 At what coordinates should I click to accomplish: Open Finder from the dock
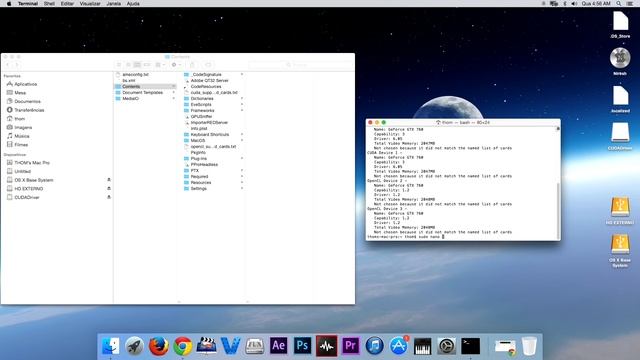point(111,346)
